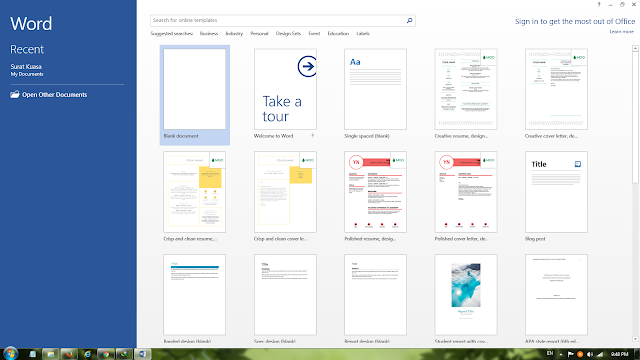The image size is (640, 360).
Task: Click the volume speaker tray icon
Action: pos(590,354)
